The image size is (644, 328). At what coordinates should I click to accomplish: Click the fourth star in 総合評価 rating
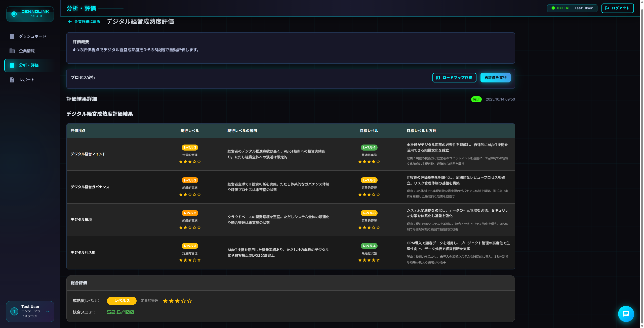(183, 301)
